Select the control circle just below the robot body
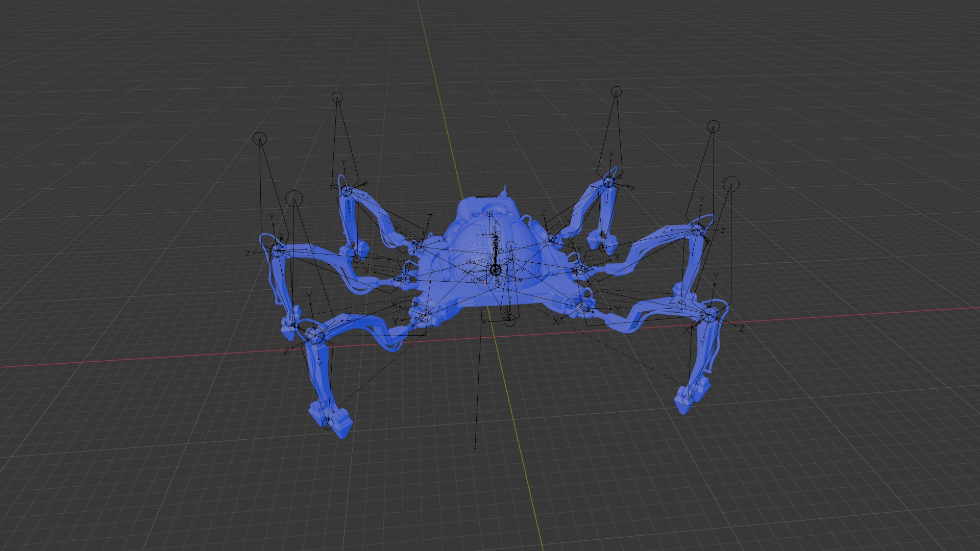Image resolution: width=980 pixels, height=551 pixels. point(509,320)
